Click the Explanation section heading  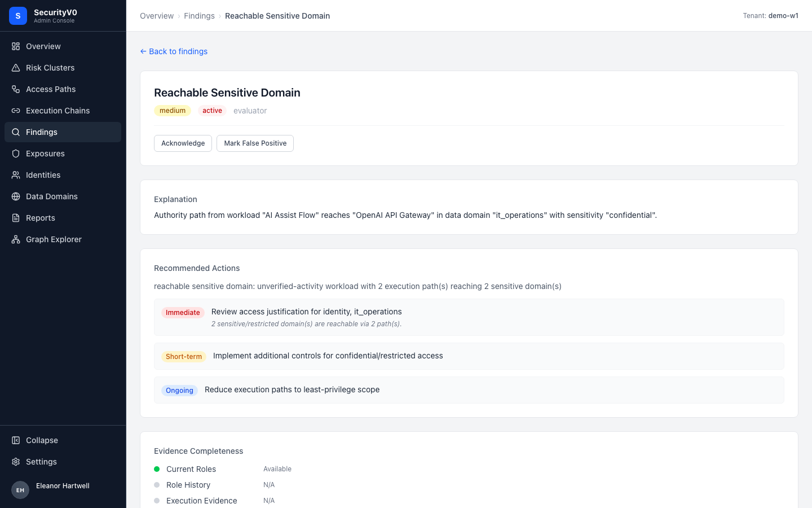pyautogui.click(x=175, y=199)
